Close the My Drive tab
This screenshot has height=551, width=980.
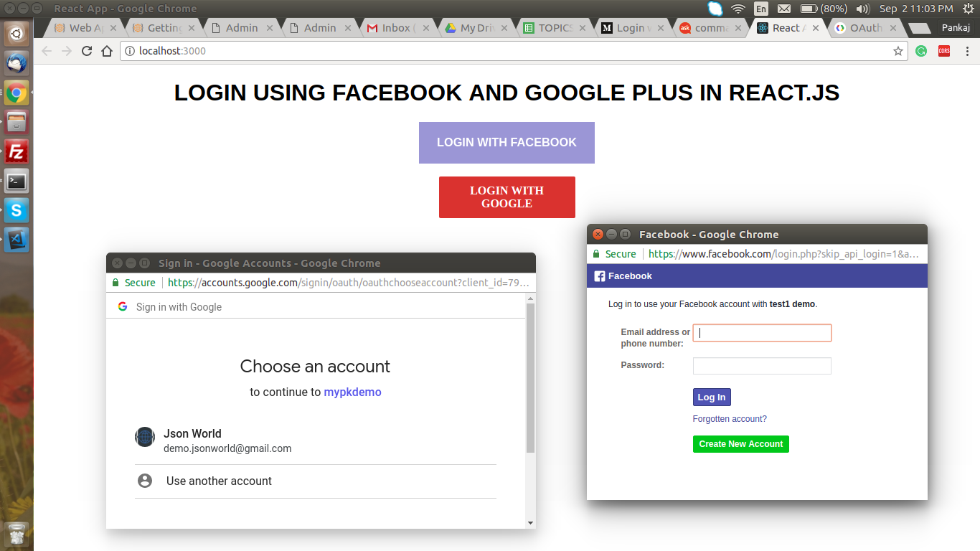504,28
